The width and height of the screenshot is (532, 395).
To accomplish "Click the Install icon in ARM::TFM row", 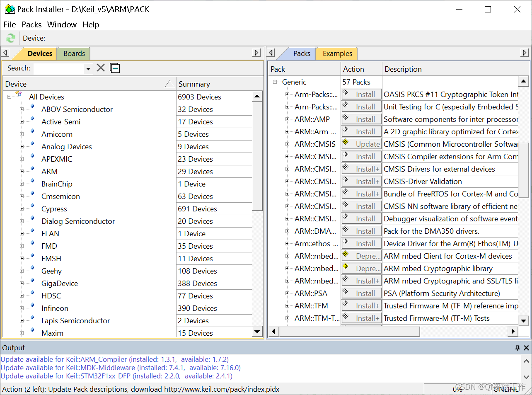I will coord(346,304).
